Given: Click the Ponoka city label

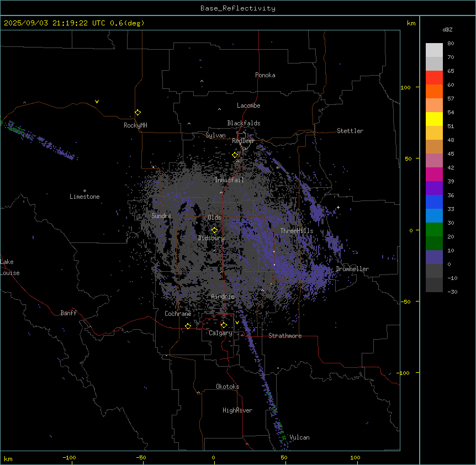Looking at the screenshot, I should [265, 75].
